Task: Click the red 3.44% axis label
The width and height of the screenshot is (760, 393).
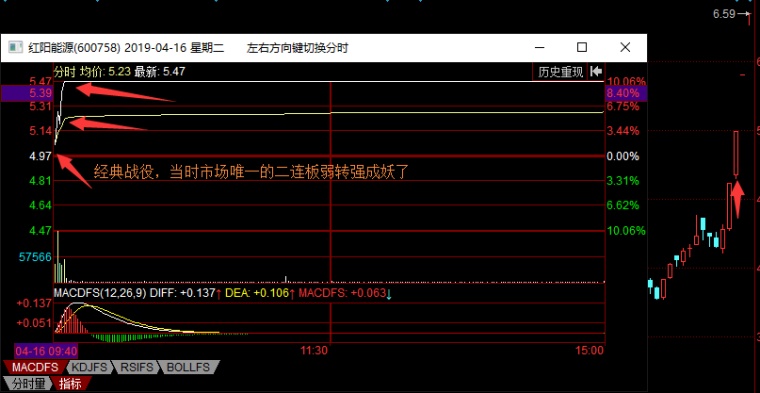Action: coord(623,131)
